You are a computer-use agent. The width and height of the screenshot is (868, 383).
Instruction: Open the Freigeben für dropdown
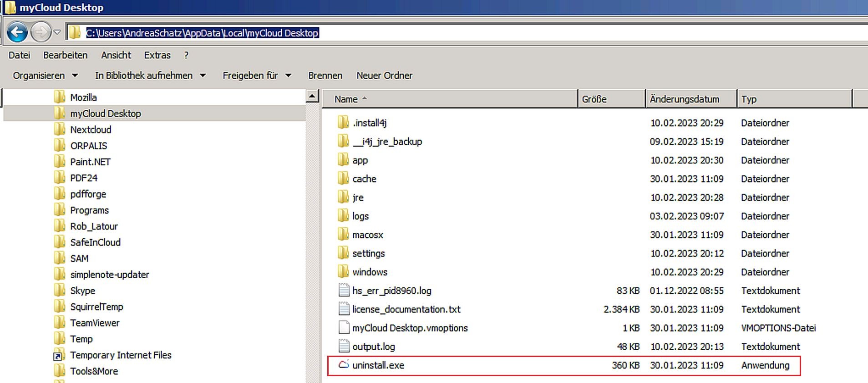pyautogui.click(x=257, y=76)
